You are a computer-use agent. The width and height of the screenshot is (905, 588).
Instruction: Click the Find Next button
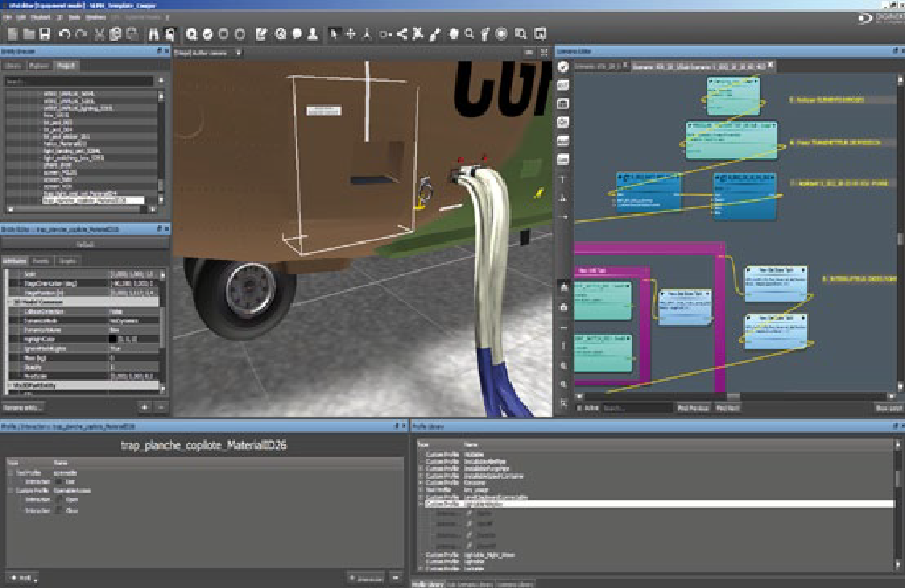[x=727, y=409]
